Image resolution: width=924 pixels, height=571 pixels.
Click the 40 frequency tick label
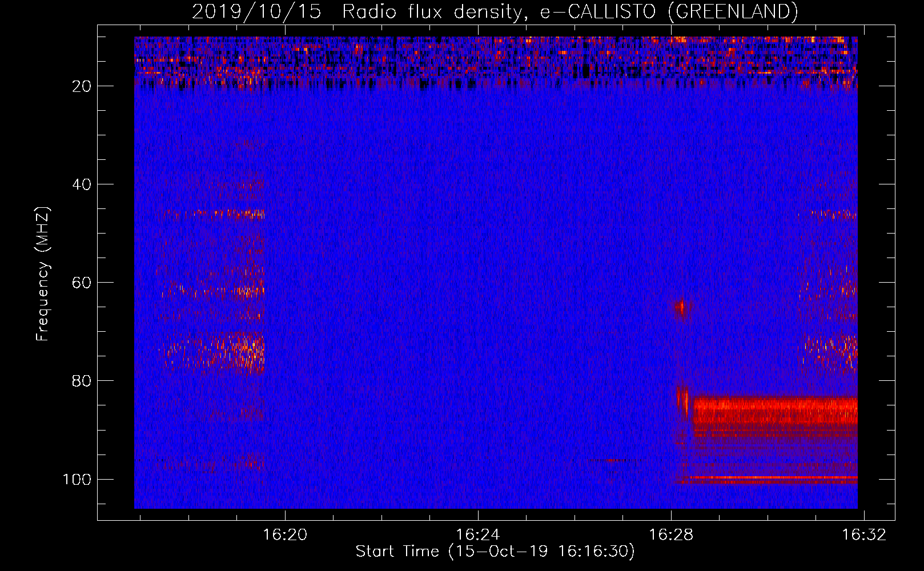coord(82,184)
